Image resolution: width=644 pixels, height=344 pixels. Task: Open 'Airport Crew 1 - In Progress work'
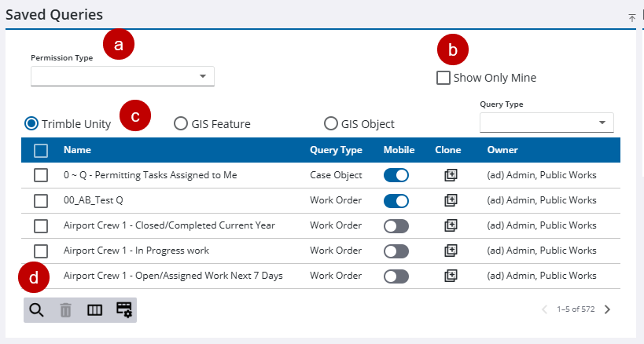(136, 251)
